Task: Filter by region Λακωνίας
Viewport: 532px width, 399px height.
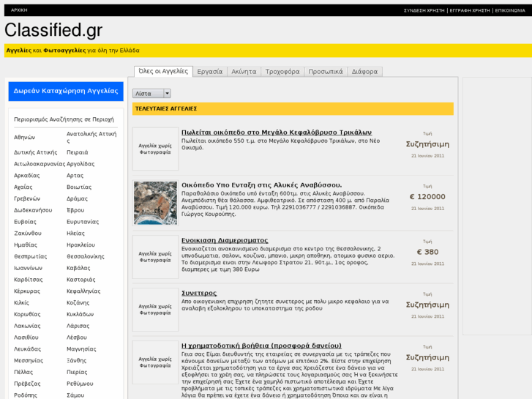Action: coord(27,326)
